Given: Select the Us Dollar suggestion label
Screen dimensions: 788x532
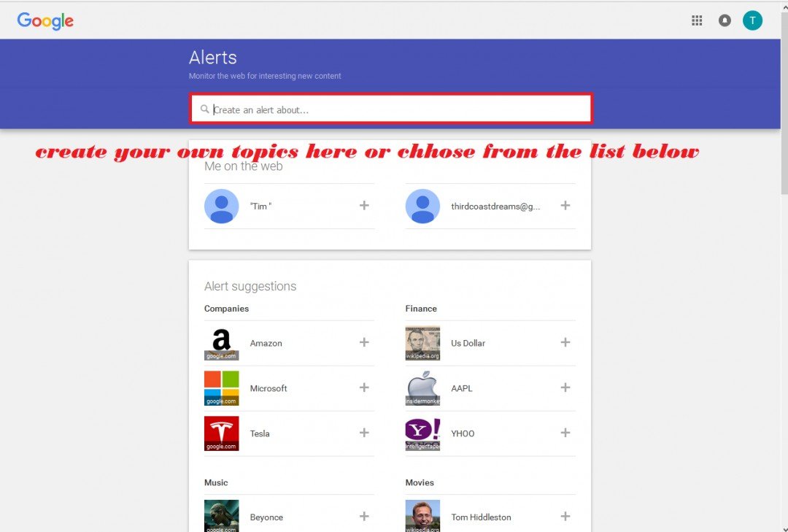Looking at the screenshot, I should click(468, 343).
